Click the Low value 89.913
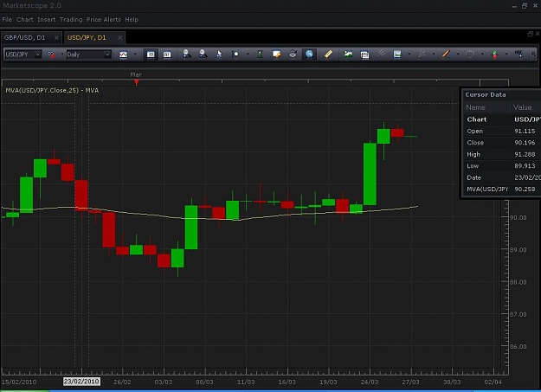The width and height of the screenshot is (541, 392). click(x=525, y=165)
